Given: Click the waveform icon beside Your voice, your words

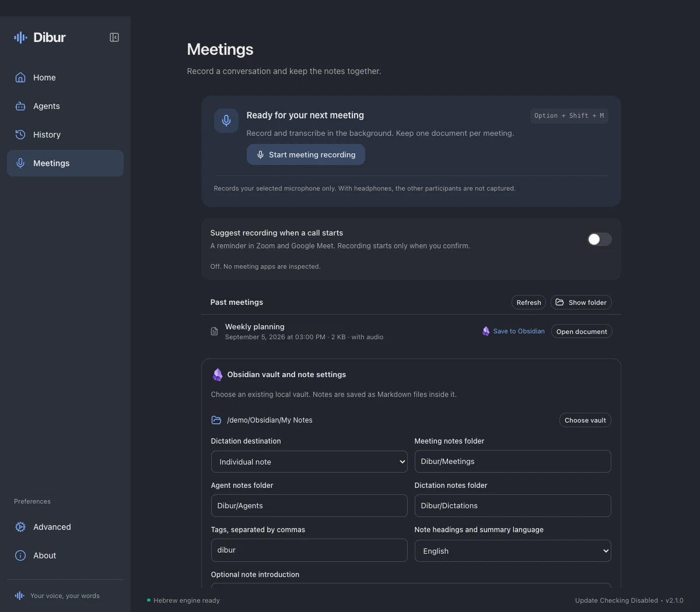Looking at the screenshot, I should pos(20,596).
